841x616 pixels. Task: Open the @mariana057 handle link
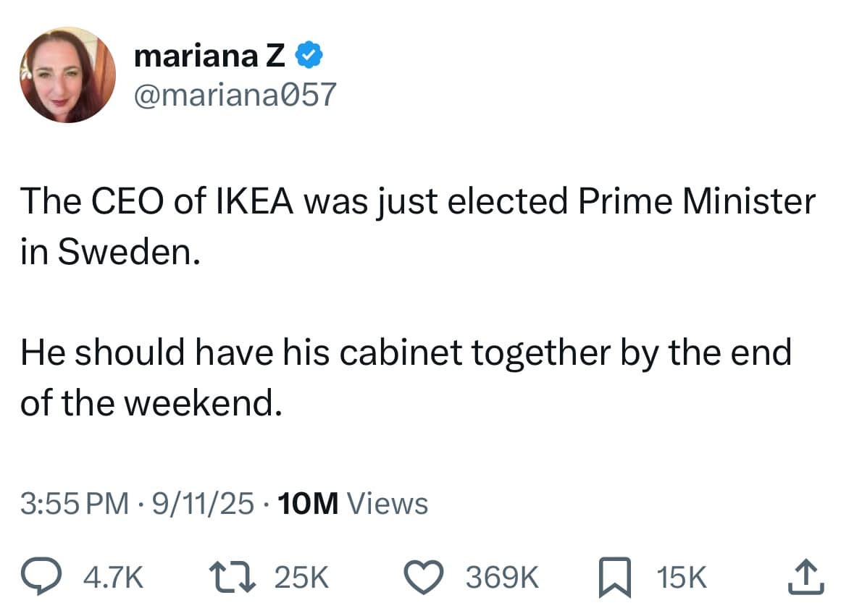pos(235,94)
